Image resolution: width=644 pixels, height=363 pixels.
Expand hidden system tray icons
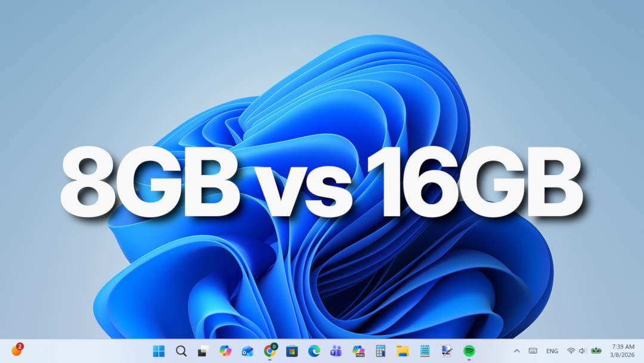pos(516,351)
